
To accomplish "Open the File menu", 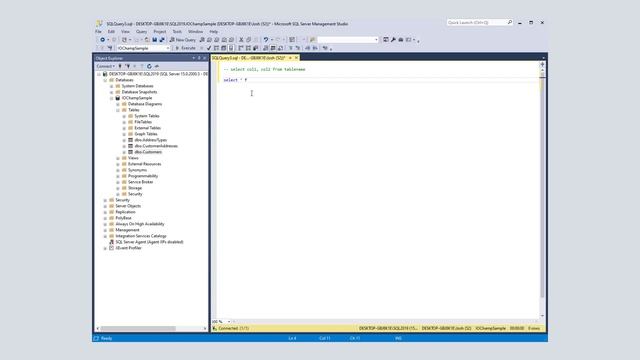I will click(98, 31).
